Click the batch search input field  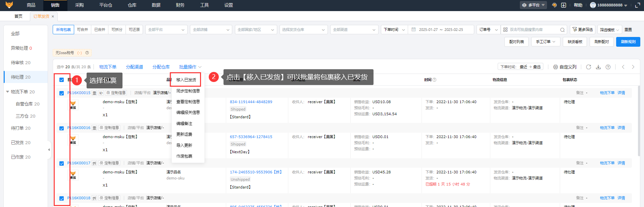(x=533, y=30)
